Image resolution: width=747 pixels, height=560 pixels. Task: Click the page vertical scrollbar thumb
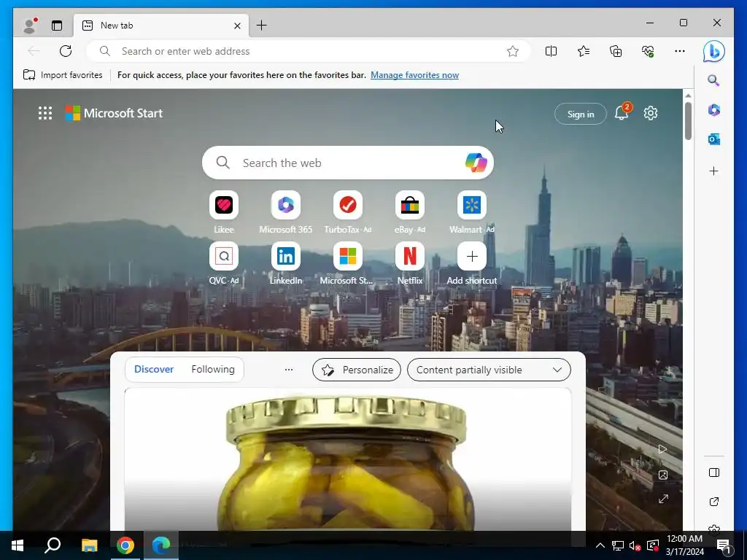pos(688,120)
